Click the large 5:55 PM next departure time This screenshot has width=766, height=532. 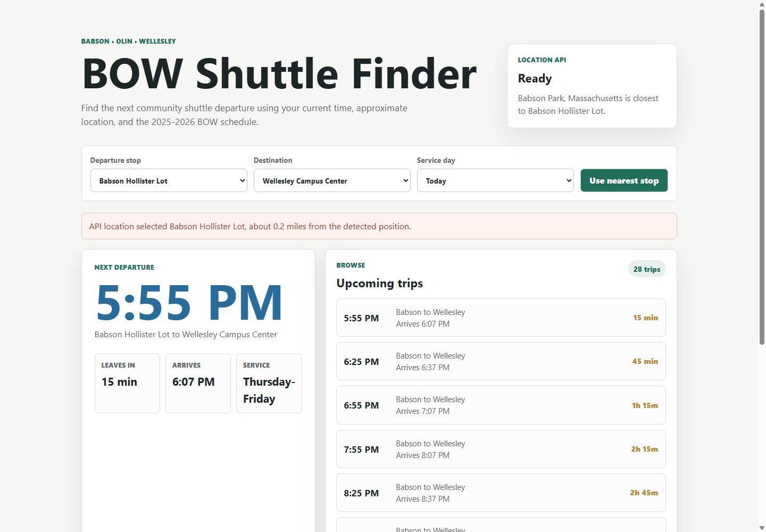(189, 303)
